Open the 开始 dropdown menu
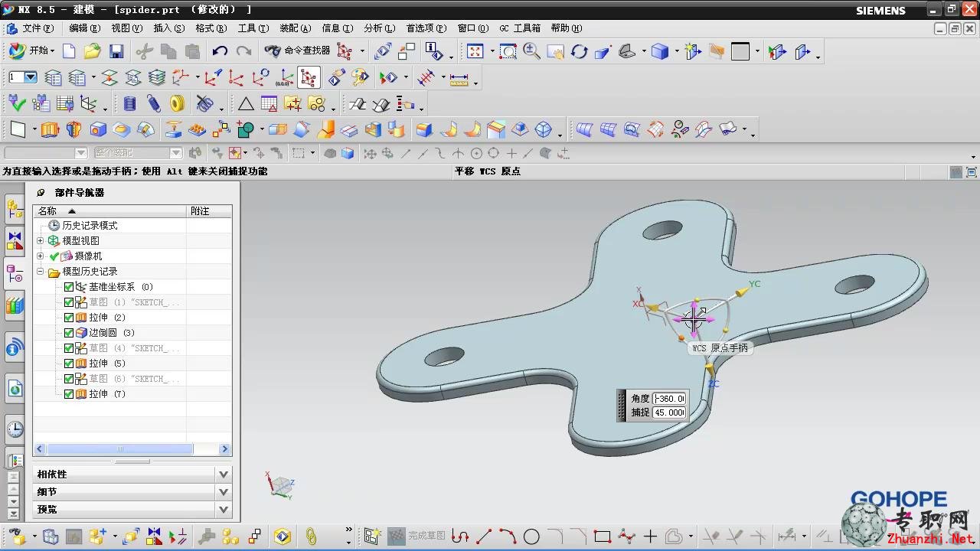This screenshot has width=980, height=551. click(x=32, y=51)
